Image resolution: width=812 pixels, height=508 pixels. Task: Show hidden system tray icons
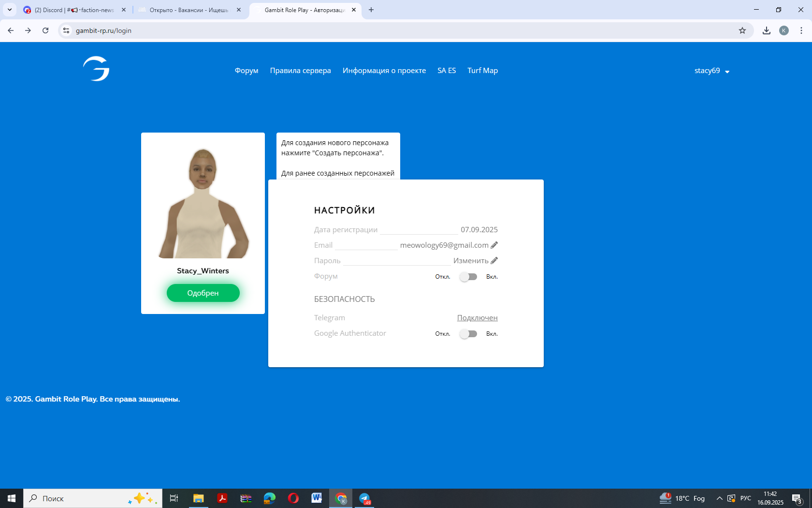pos(719,498)
